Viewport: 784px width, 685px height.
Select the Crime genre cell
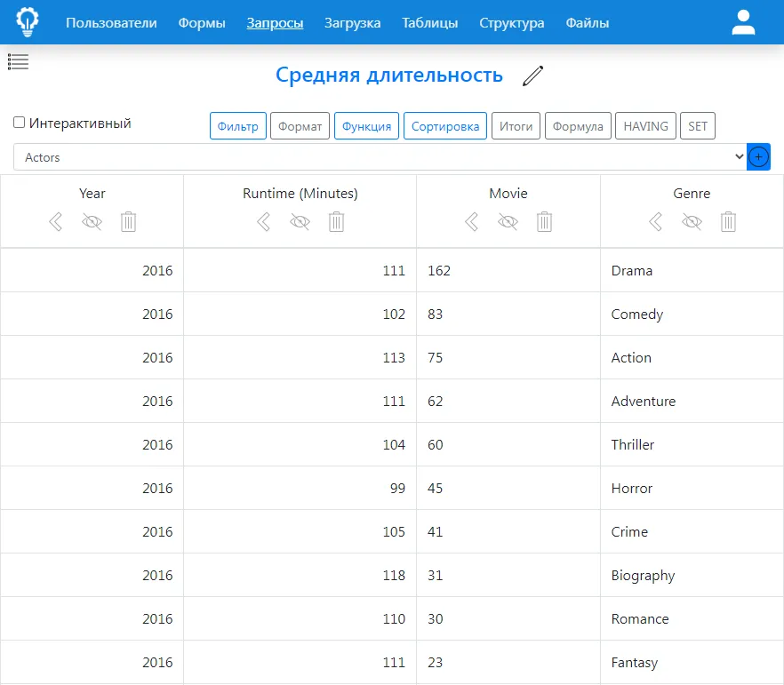(x=692, y=531)
